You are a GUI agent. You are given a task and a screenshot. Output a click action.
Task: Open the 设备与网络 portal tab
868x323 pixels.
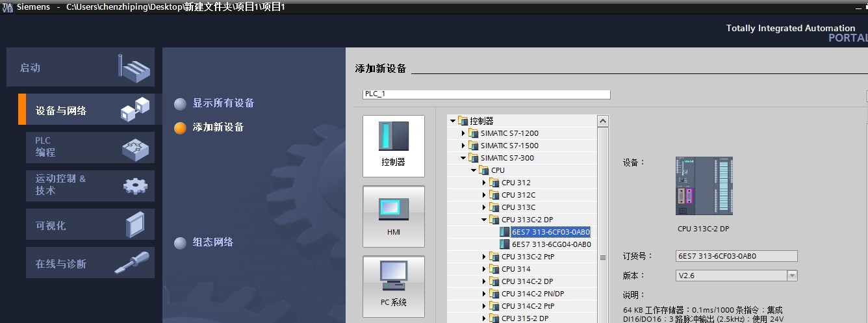(x=61, y=110)
